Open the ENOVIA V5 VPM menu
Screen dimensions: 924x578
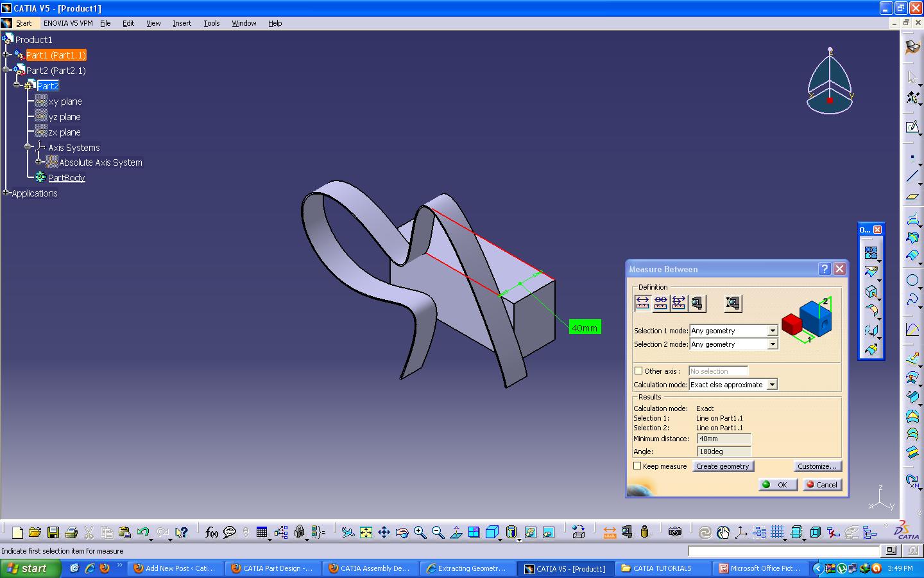[67, 23]
